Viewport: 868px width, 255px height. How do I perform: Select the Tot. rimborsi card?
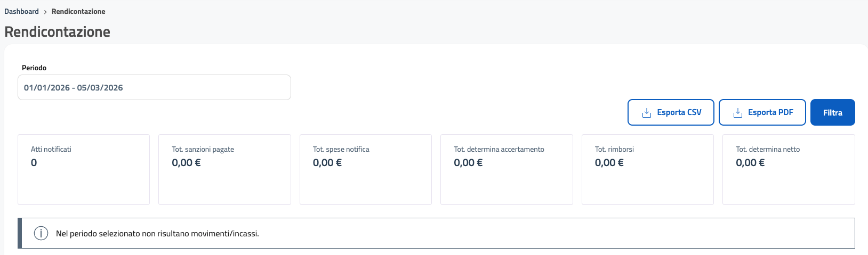[x=647, y=169]
